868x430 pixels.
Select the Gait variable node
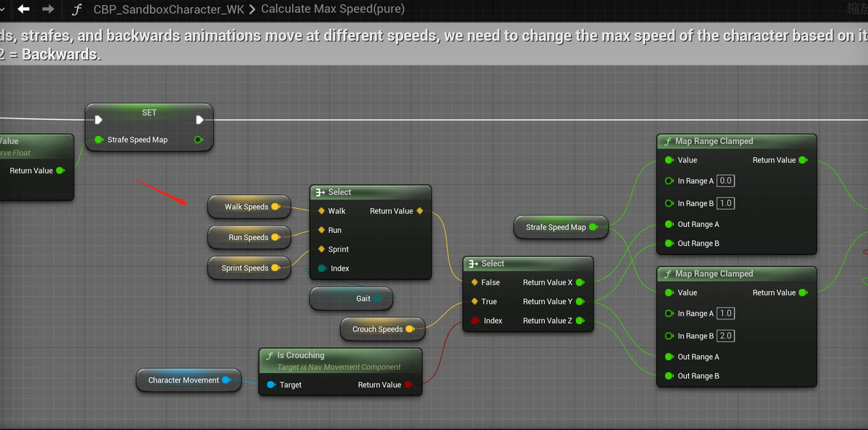[x=352, y=298]
